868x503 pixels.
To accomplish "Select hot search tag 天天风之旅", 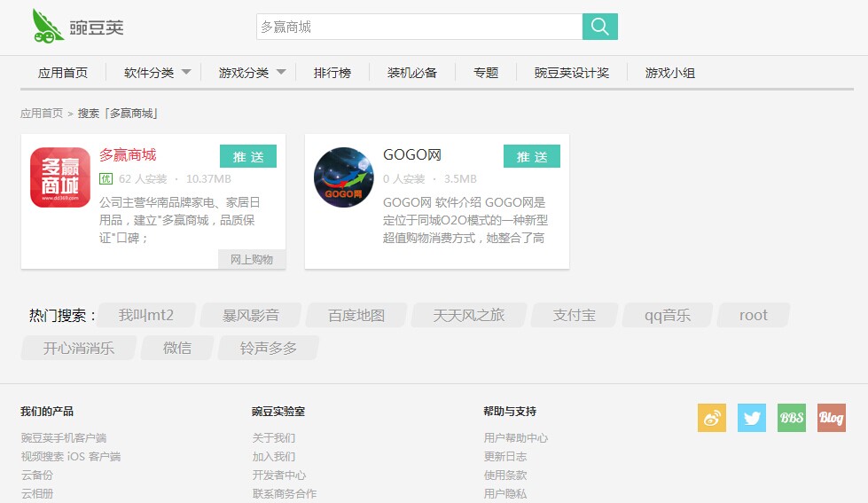I will (468, 315).
